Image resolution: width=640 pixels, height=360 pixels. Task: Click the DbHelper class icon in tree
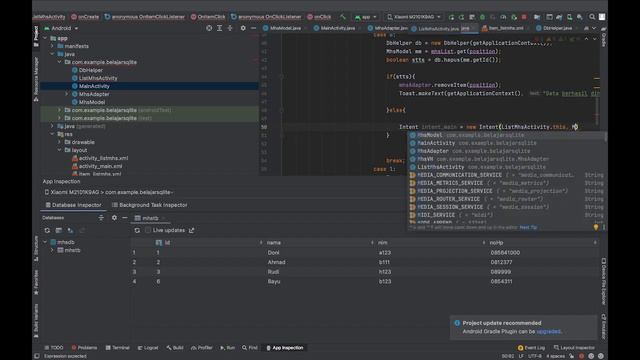coord(75,70)
